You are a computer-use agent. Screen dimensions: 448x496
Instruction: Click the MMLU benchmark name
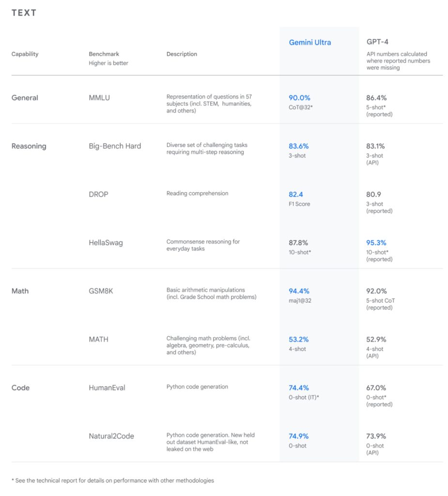(100, 98)
